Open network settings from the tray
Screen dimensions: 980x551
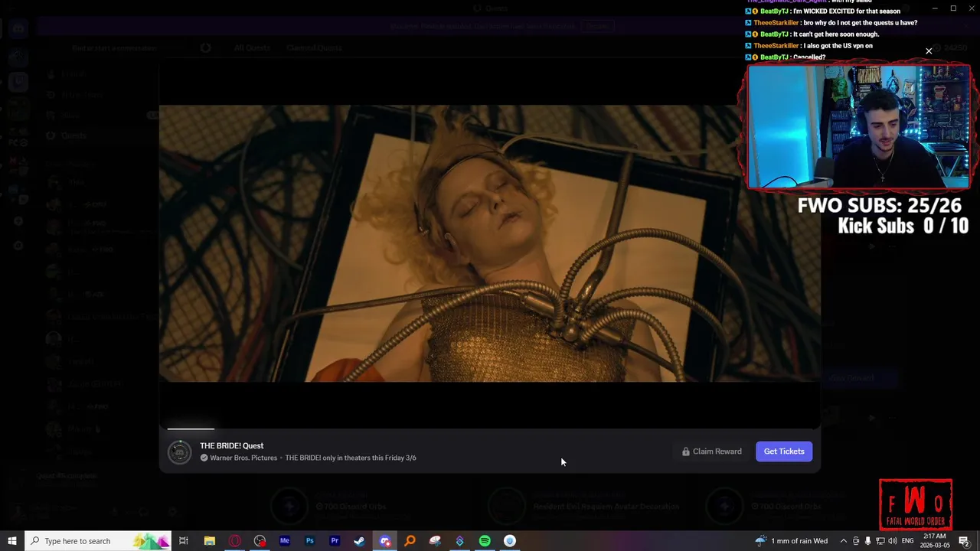(x=879, y=541)
